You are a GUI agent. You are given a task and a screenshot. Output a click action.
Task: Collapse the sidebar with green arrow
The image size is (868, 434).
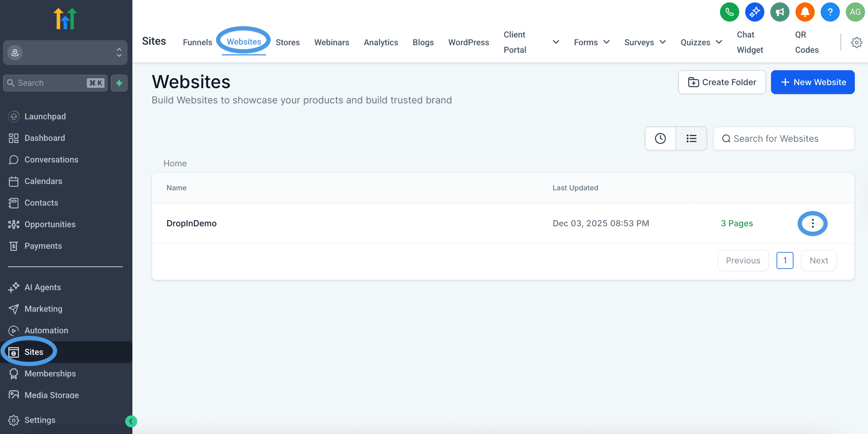tap(131, 421)
